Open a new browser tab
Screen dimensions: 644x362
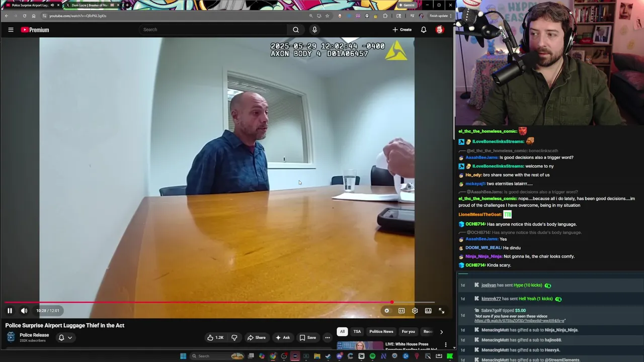127,5
